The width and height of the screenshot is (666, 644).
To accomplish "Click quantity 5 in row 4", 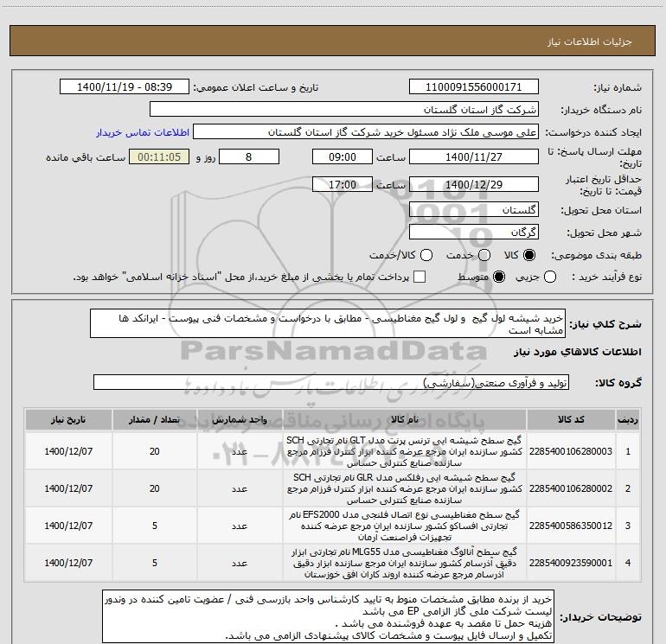I will click(x=155, y=563).
